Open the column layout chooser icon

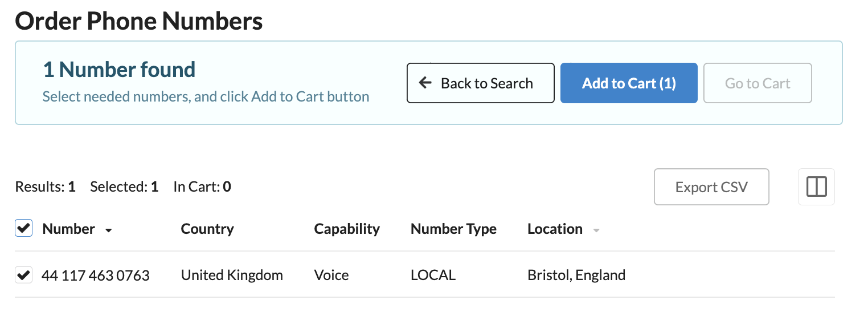[816, 187]
